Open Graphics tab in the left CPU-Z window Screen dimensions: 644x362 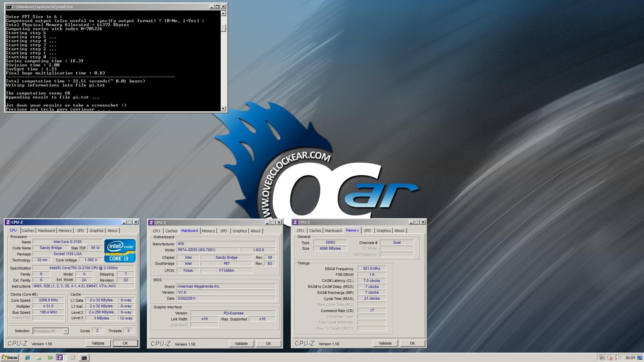coord(97,231)
